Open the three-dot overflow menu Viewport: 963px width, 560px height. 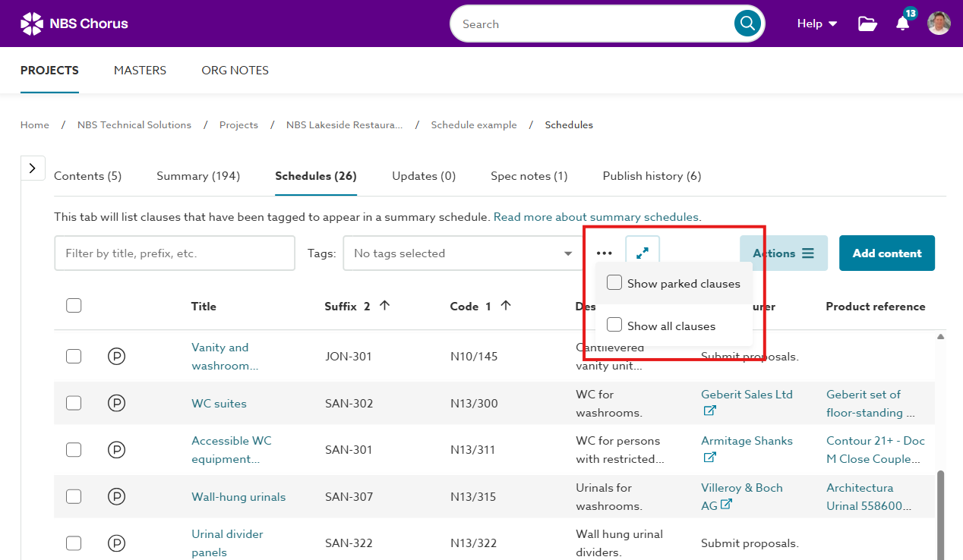point(604,252)
